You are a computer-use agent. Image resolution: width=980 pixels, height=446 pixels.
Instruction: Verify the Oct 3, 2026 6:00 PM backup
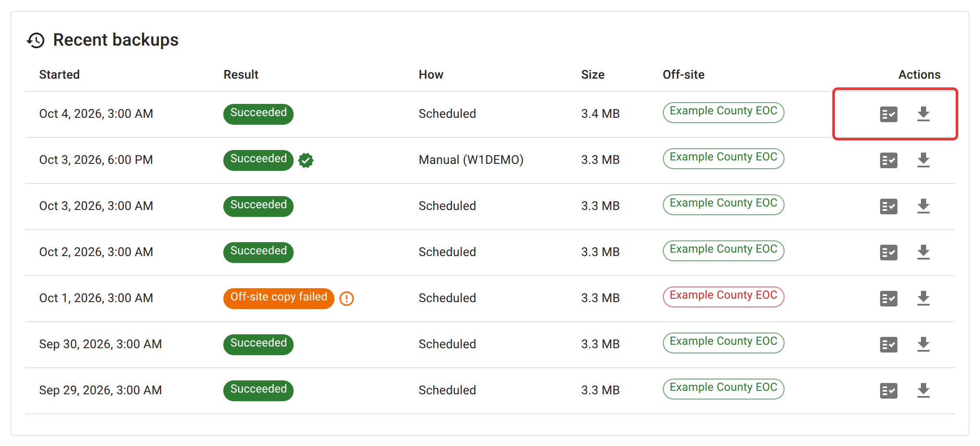pyautogui.click(x=888, y=160)
